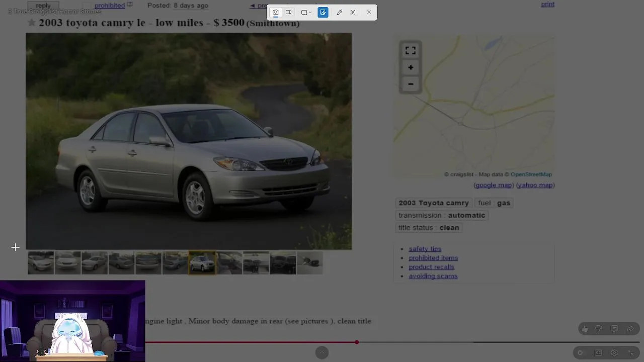Zoom out on the map

pyautogui.click(x=411, y=84)
